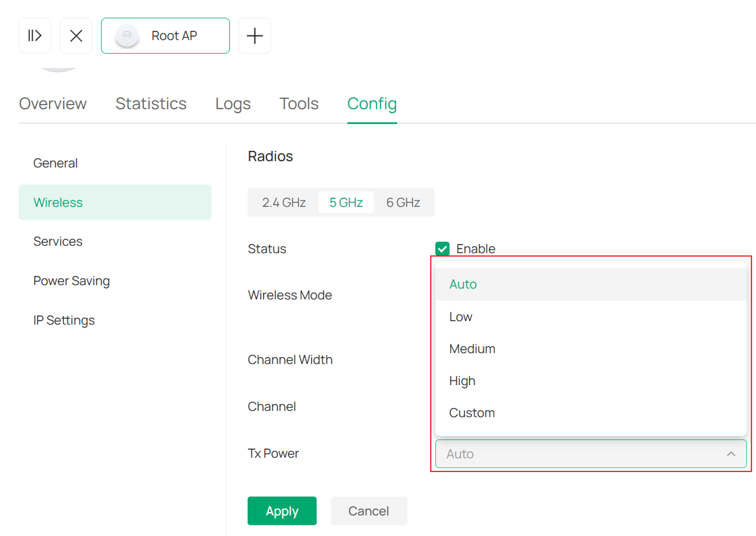Viewport: 756px width, 536px height.
Task: Click the Radios heading text
Action: pos(270,156)
